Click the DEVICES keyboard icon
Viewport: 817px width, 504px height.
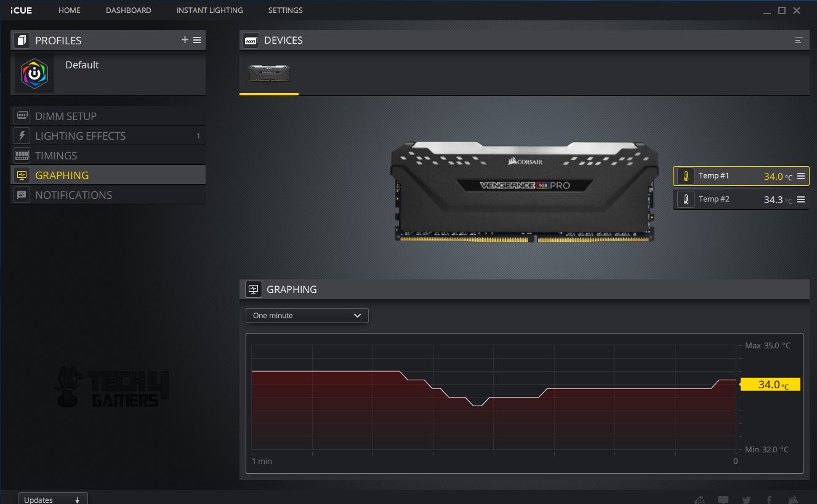[251, 41]
